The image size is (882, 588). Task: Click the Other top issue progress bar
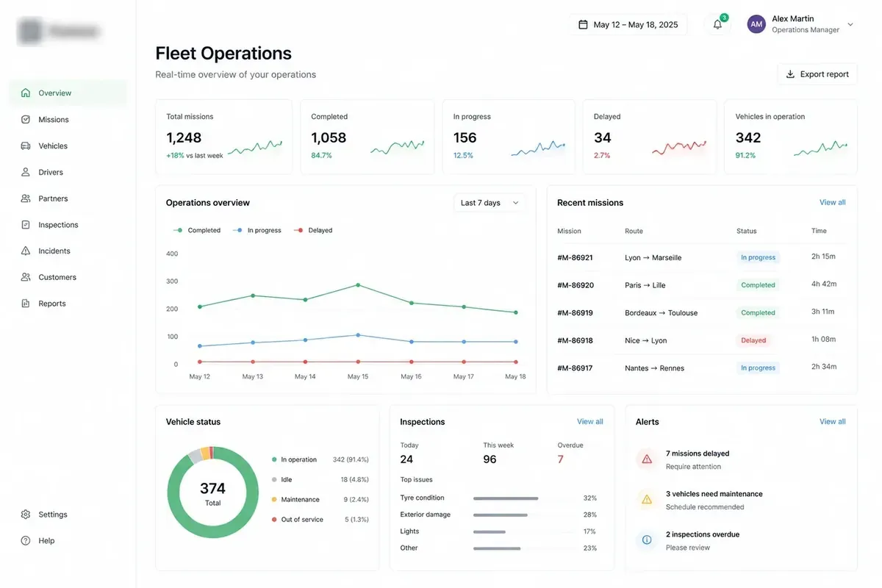(x=497, y=548)
